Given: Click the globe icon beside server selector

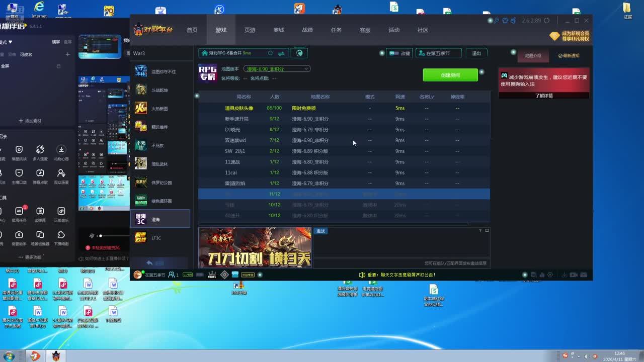Looking at the screenshot, I should 299,53.
